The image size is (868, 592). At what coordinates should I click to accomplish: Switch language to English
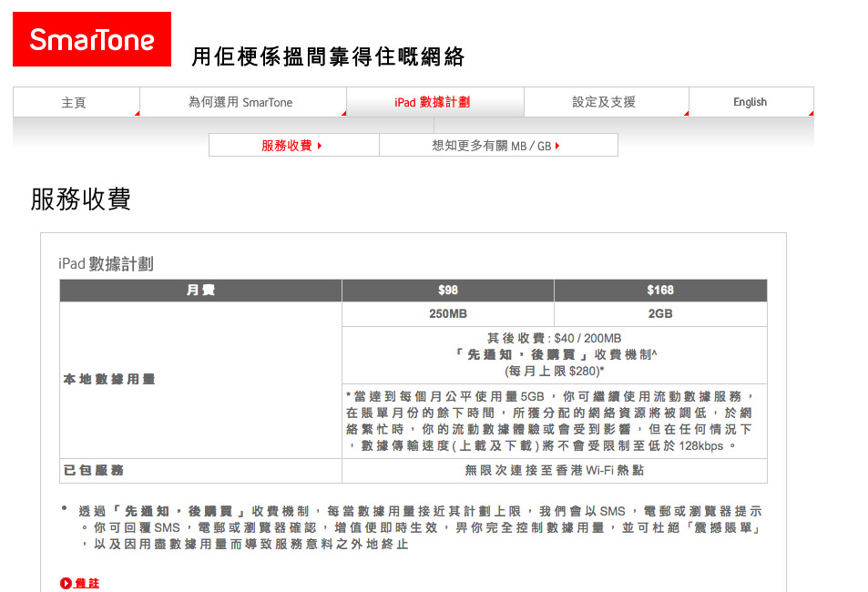750,102
